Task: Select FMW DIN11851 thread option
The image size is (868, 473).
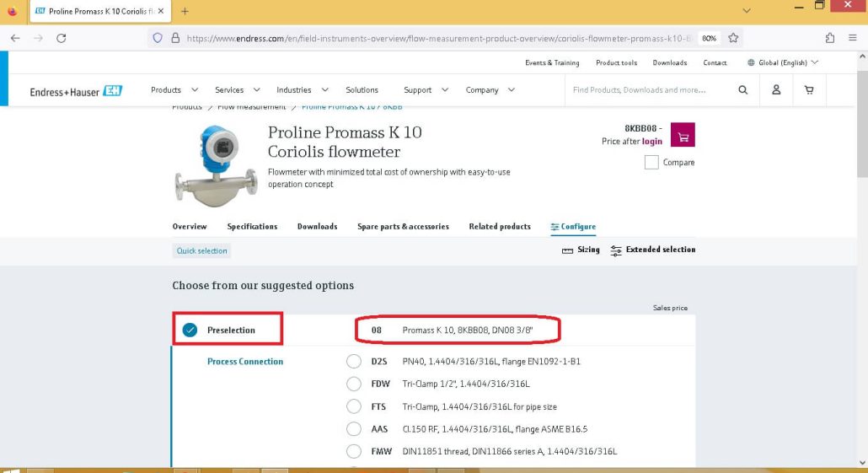Action: [354, 451]
